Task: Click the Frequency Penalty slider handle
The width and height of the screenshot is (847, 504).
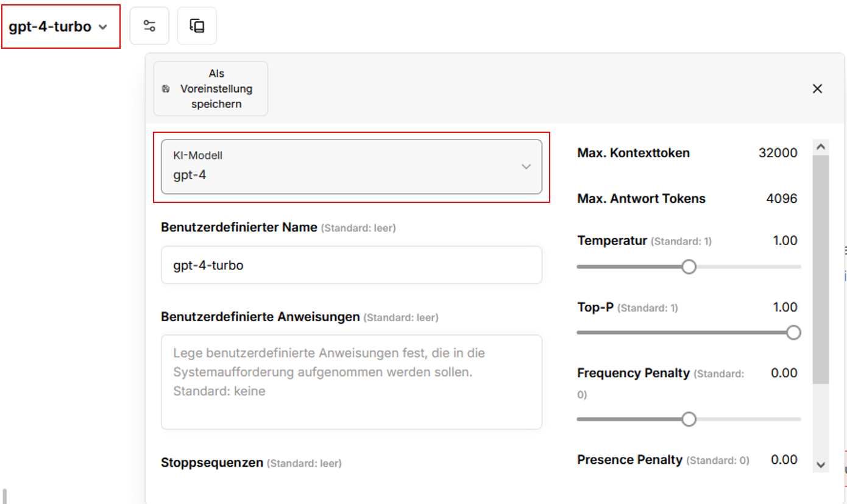Action: tap(689, 419)
